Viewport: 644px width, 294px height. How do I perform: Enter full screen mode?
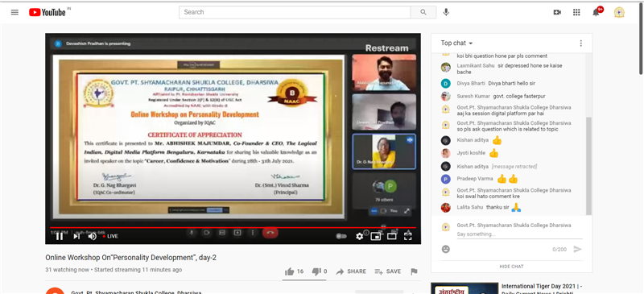408,236
